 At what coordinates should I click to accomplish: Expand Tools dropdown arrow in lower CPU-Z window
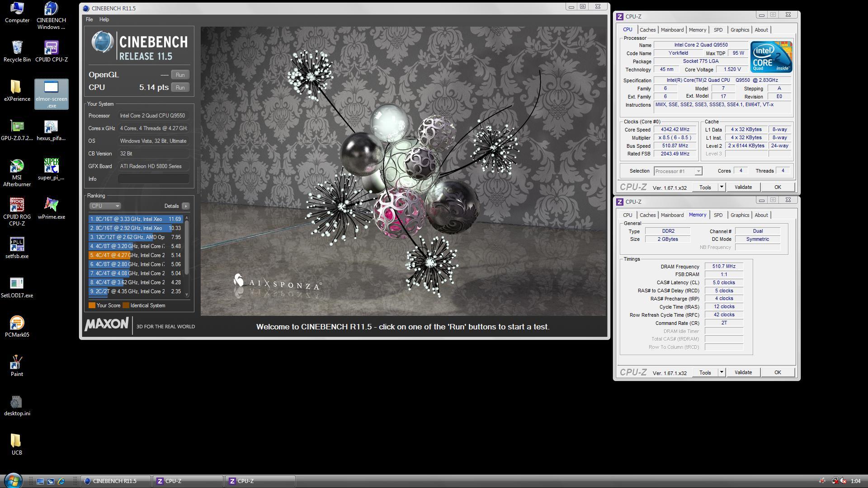pos(722,372)
